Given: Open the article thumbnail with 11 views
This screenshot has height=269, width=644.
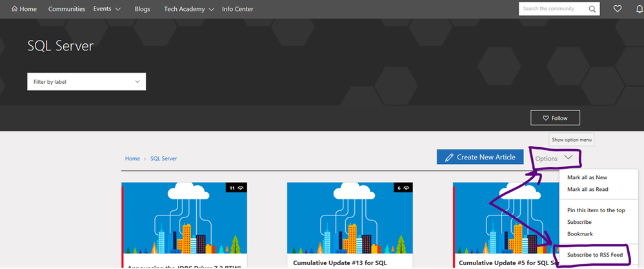Looking at the screenshot, I should pos(185,218).
